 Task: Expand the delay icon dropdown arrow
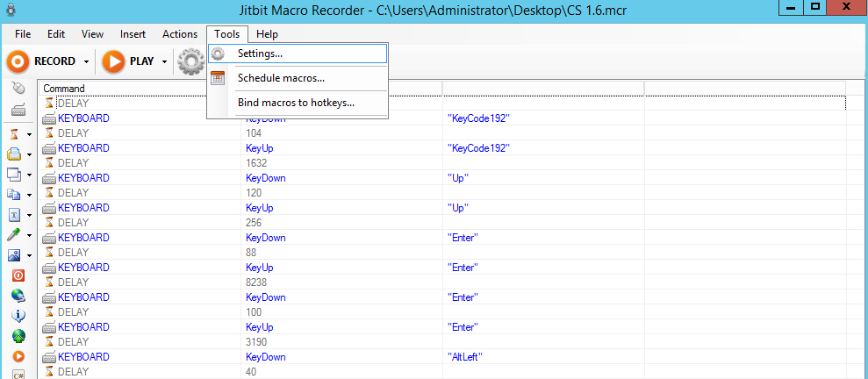tap(29, 134)
